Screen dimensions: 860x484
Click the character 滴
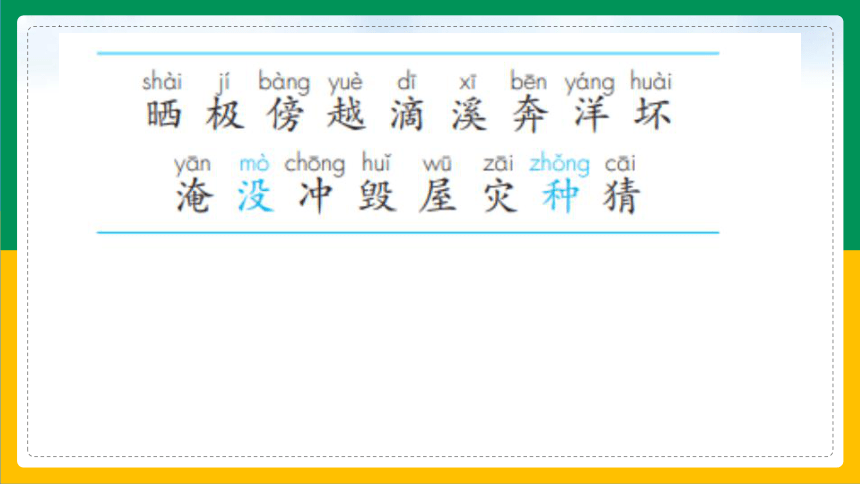pos(407,115)
